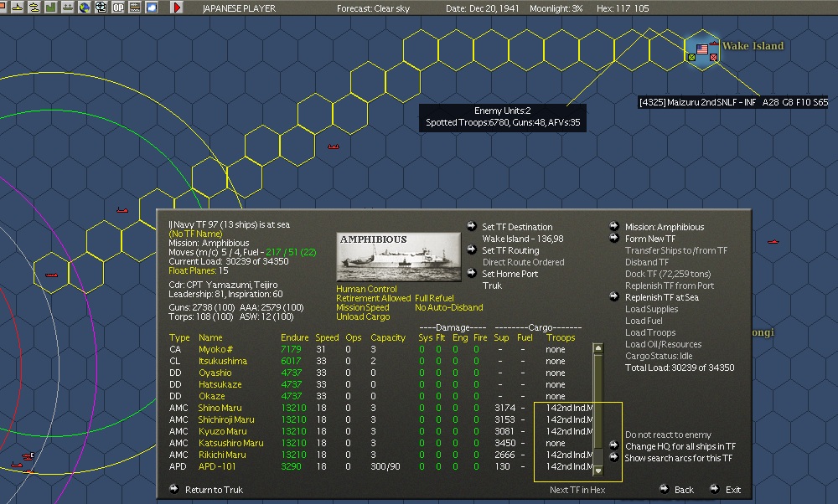Open the ship list toolbar icon
This screenshot has width=838, height=504.
pos(67,7)
